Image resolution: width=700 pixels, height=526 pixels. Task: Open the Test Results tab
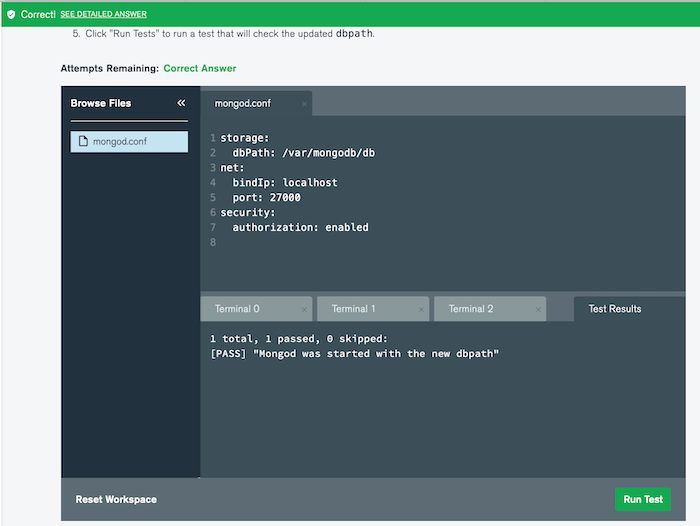click(x=629, y=309)
